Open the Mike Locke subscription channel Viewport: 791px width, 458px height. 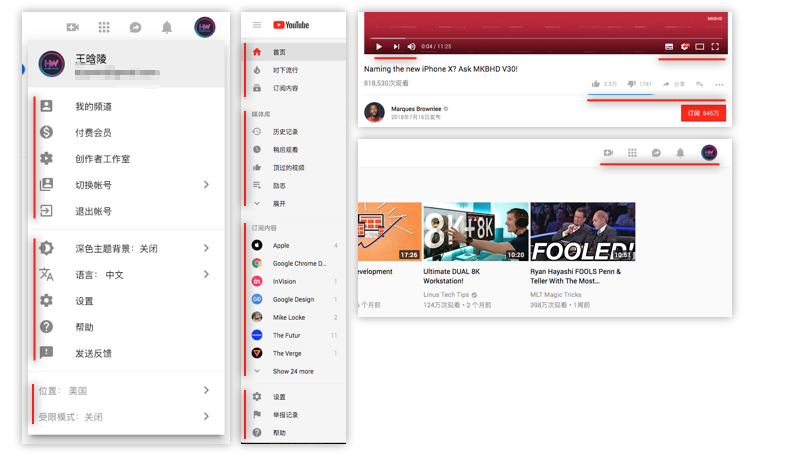point(294,317)
